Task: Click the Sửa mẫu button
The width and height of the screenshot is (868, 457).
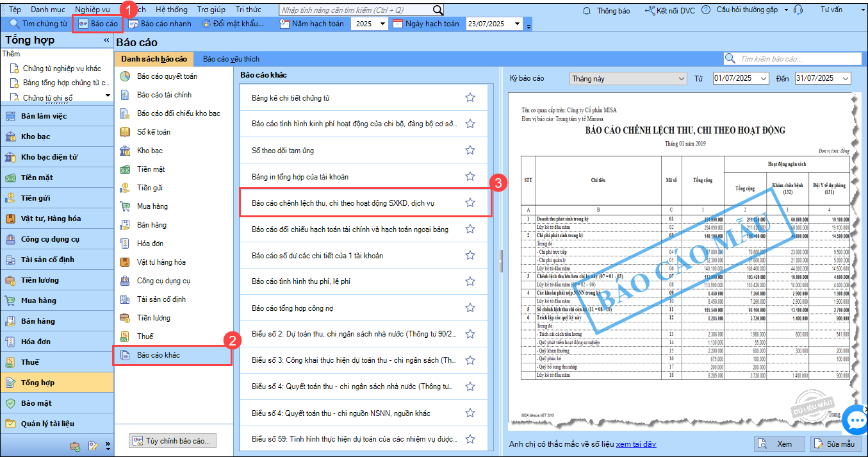Action: pyautogui.click(x=836, y=444)
